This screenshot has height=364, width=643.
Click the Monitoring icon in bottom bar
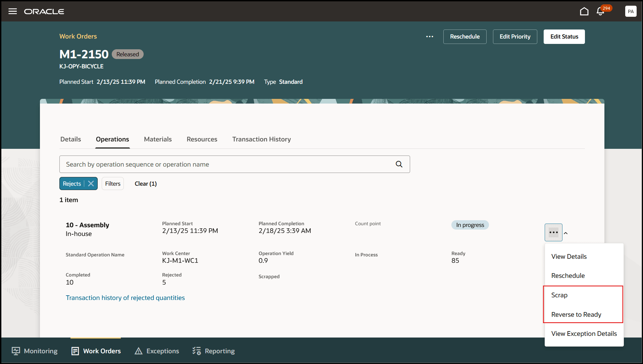coord(16,351)
